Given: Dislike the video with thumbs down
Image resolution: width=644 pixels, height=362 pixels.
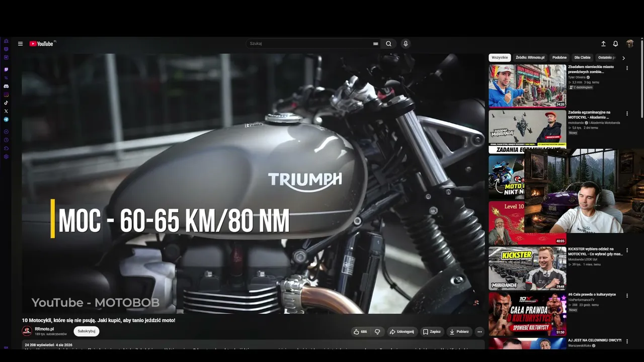Looking at the screenshot, I should (377, 332).
